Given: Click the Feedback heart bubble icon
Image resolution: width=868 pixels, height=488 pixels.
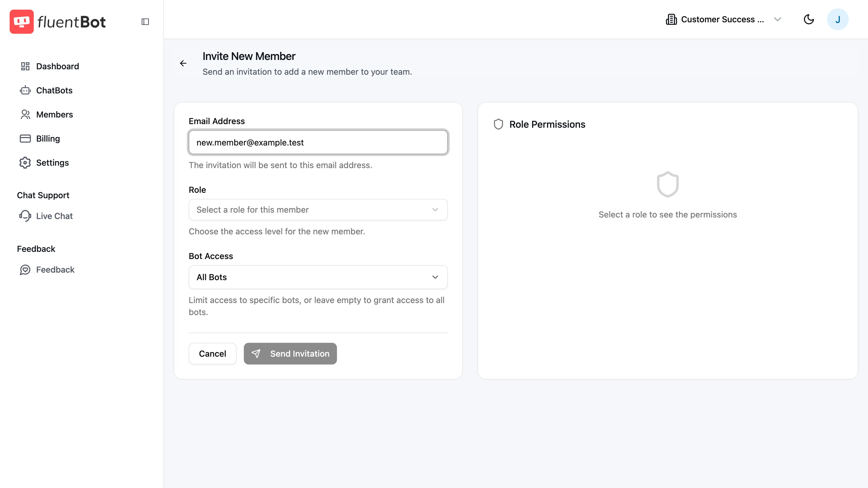Looking at the screenshot, I should 25,270.
